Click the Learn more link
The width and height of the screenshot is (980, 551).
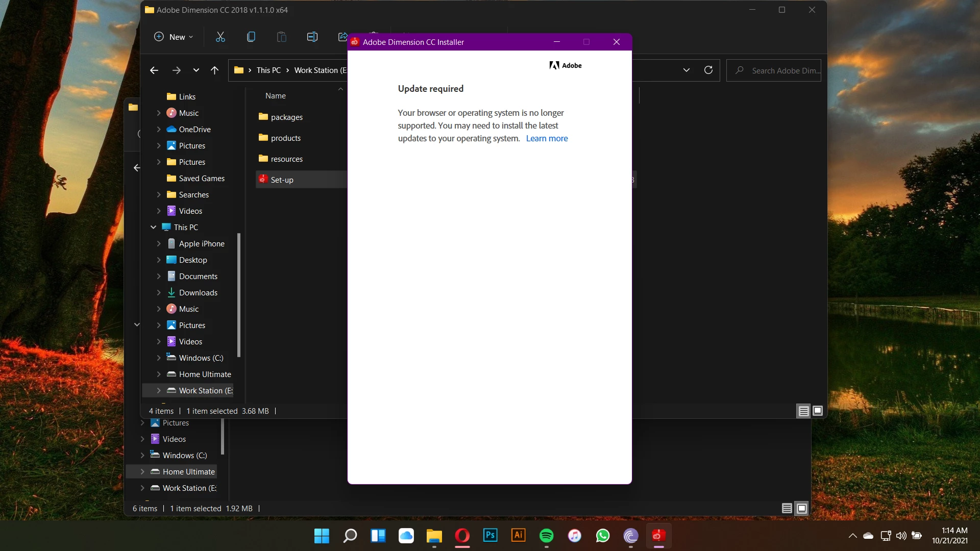point(547,139)
